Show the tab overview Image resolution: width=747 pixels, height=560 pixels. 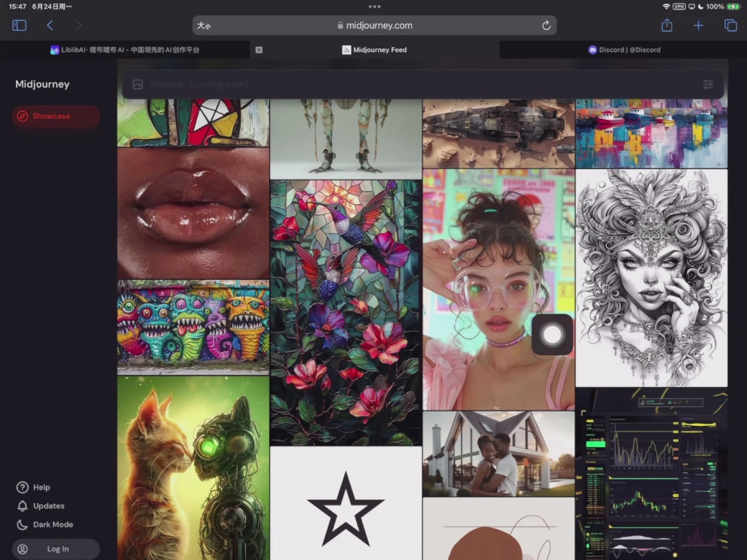coord(730,26)
